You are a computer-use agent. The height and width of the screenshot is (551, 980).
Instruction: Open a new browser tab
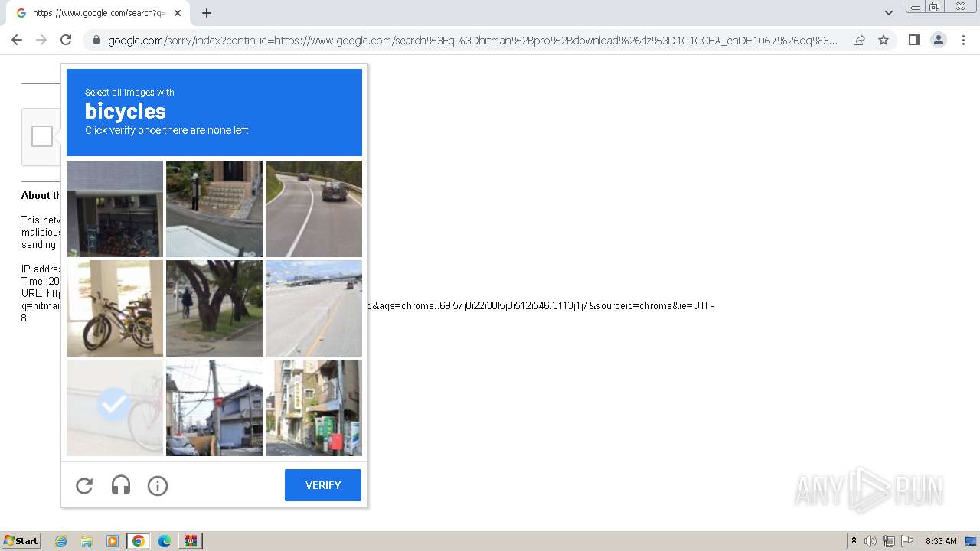(207, 13)
